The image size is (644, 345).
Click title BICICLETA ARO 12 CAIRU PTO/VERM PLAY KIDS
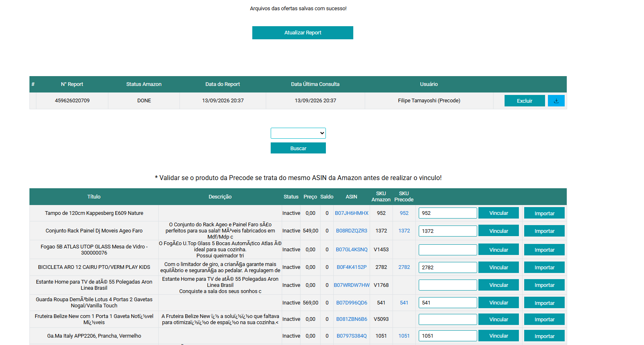click(x=94, y=267)
